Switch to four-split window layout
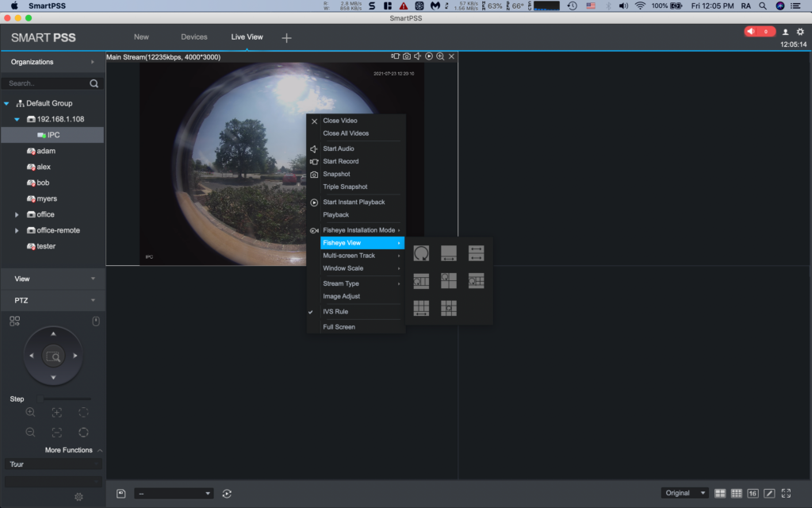The image size is (812, 508). [x=720, y=493]
